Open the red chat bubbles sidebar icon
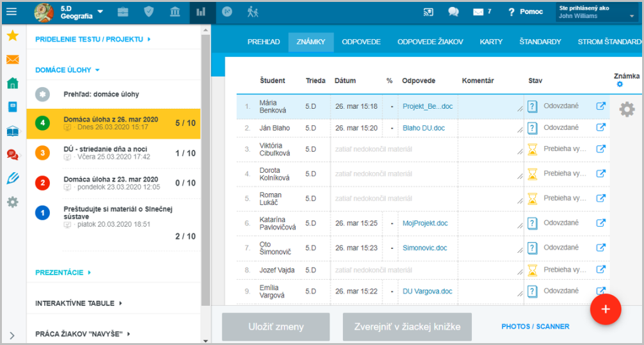Image resolution: width=644 pixels, height=345 pixels. [x=13, y=154]
